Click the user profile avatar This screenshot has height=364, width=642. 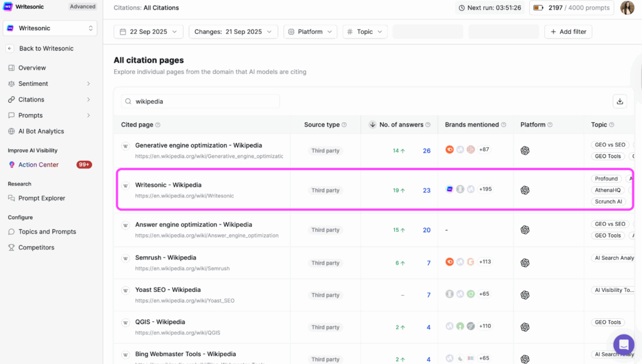click(x=626, y=8)
